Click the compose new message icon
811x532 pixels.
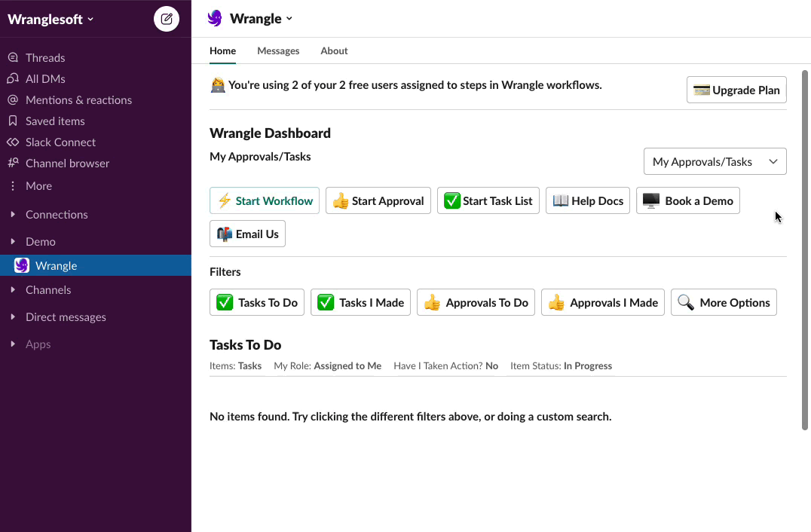167,19
